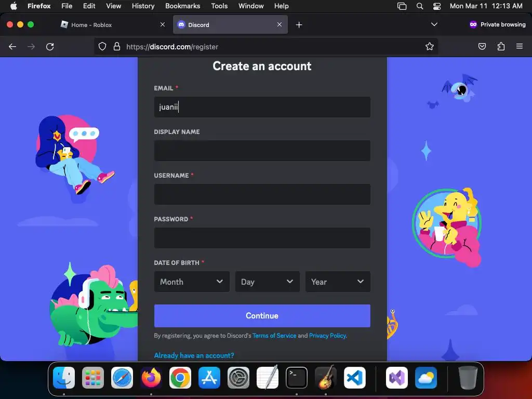
Task: Open Launchpad from the dock
Action: coord(93,378)
